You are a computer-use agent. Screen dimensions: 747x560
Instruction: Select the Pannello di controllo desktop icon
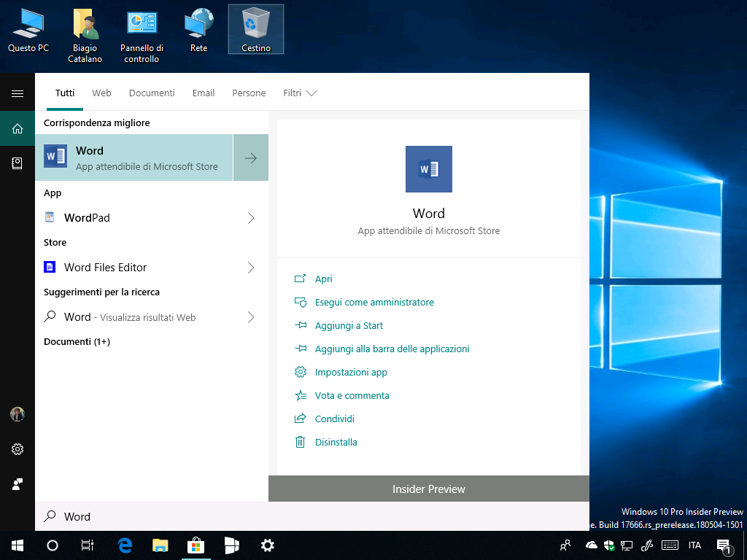(142, 36)
